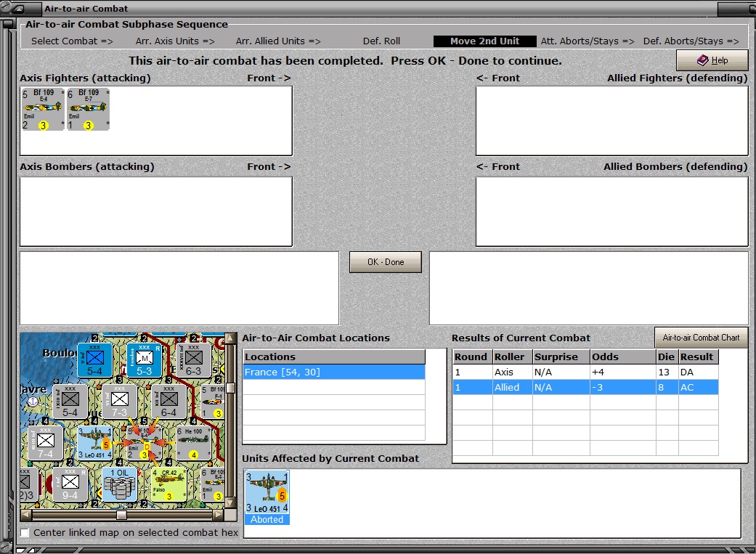The width and height of the screenshot is (756, 554).
Task: Select the He 100 fighter counter on map
Action: pyautogui.click(x=193, y=443)
